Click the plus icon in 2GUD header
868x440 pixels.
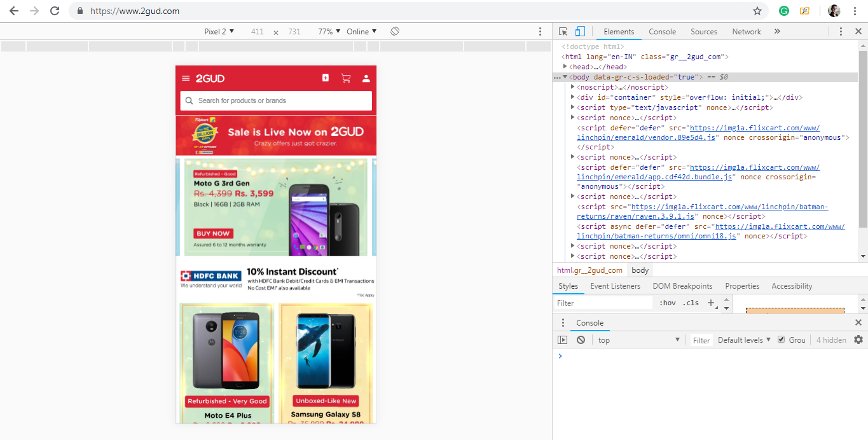(x=326, y=78)
